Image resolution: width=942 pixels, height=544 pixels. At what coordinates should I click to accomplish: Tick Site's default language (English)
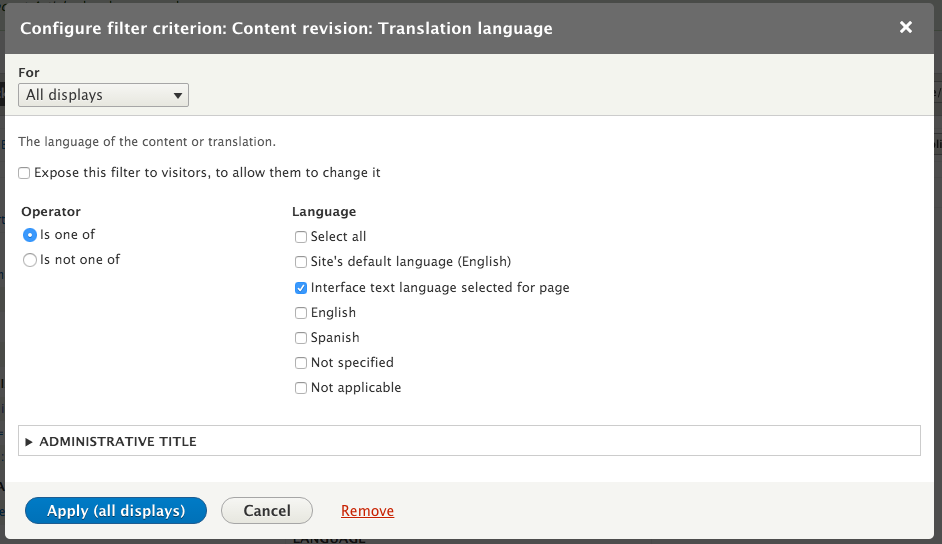pyautogui.click(x=301, y=262)
